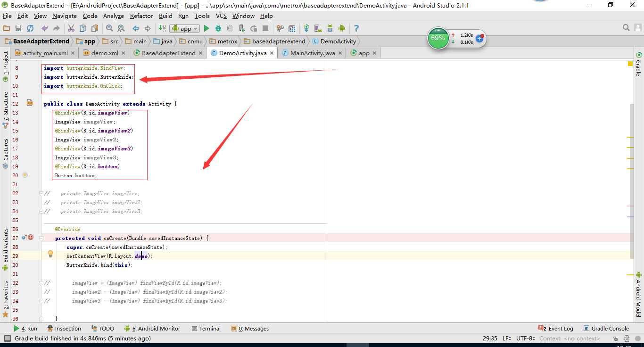Toggle the breakpoint on line 27

click(x=31, y=238)
